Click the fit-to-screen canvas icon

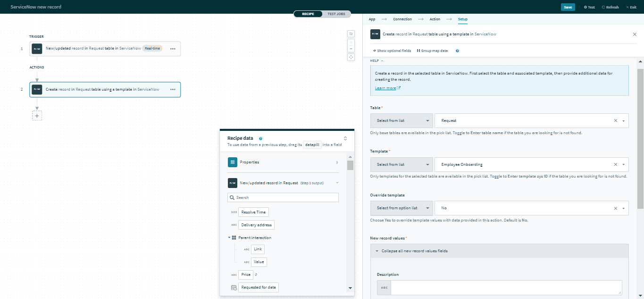[x=351, y=57]
